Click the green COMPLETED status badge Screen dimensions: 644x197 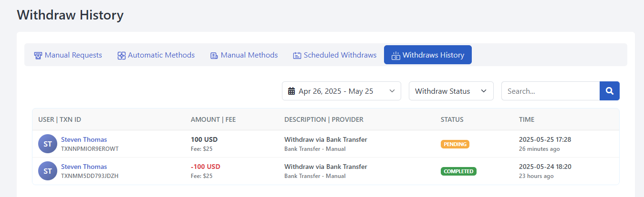(x=458, y=171)
